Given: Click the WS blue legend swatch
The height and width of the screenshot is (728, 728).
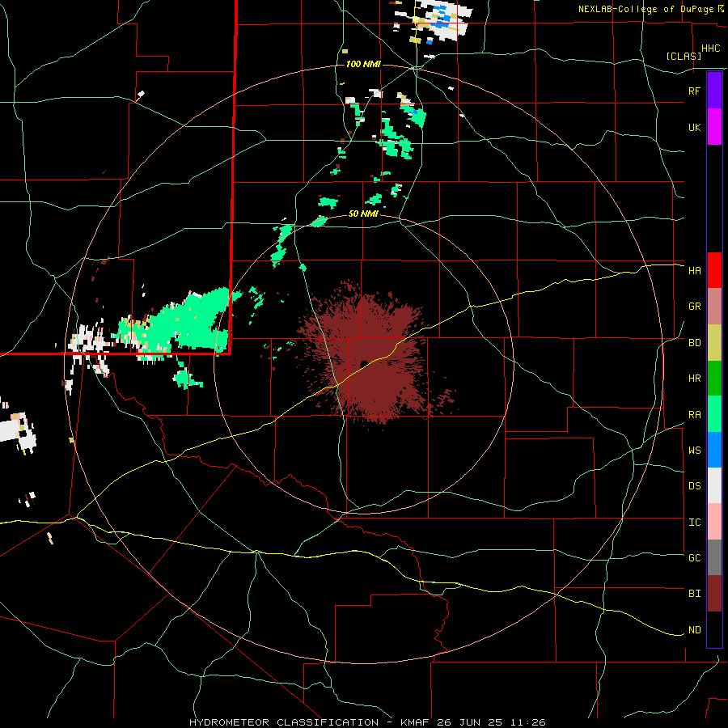Looking at the screenshot, I should (x=714, y=450).
